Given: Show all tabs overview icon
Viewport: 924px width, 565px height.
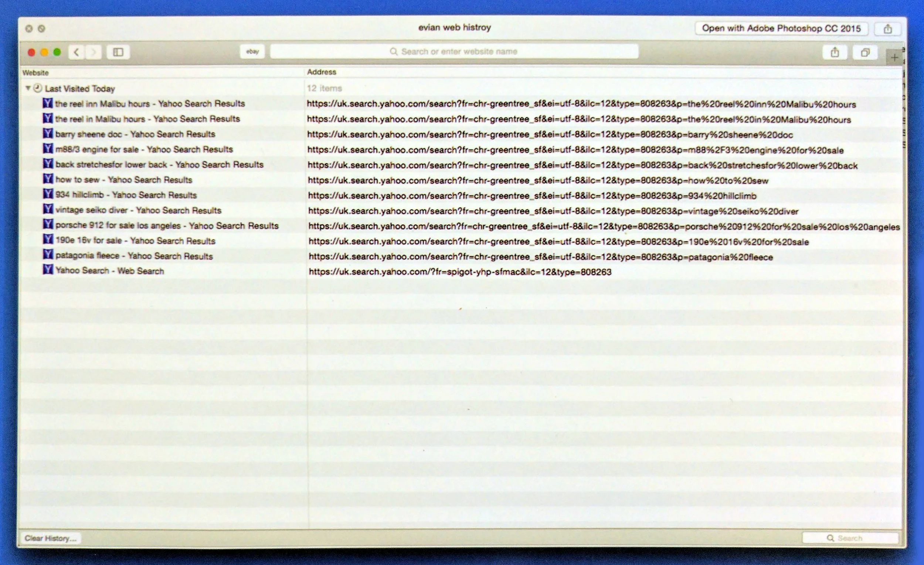Looking at the screenshot, I should (x=865, y=52).
